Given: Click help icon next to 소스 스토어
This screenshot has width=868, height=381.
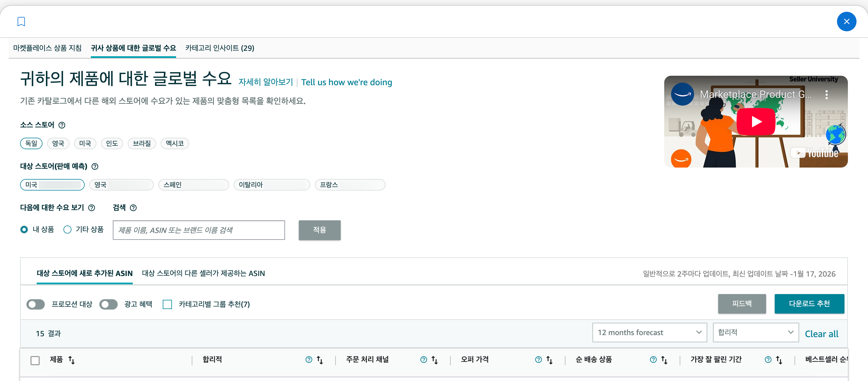Looking at the screenshot, I should pos(62,125).
